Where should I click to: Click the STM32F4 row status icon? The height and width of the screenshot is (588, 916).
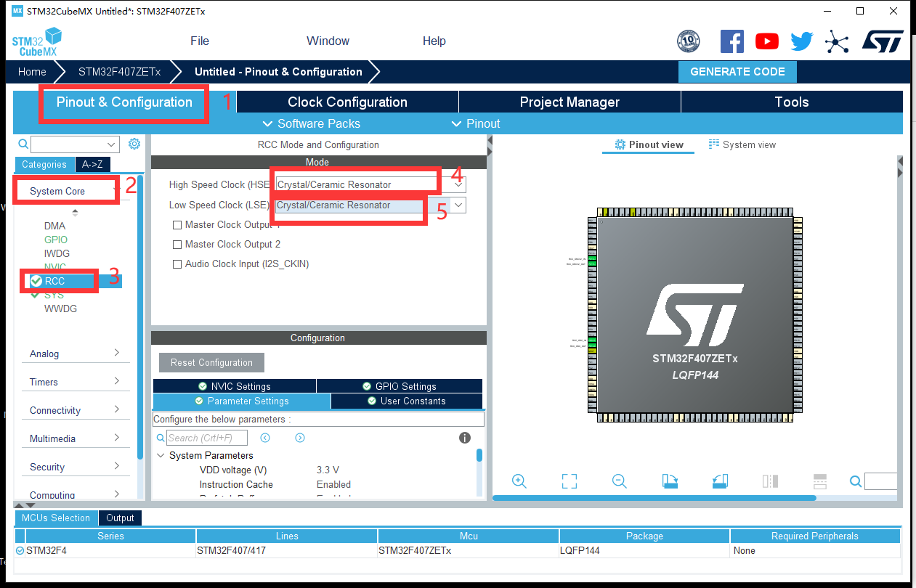tap(20, 551)
